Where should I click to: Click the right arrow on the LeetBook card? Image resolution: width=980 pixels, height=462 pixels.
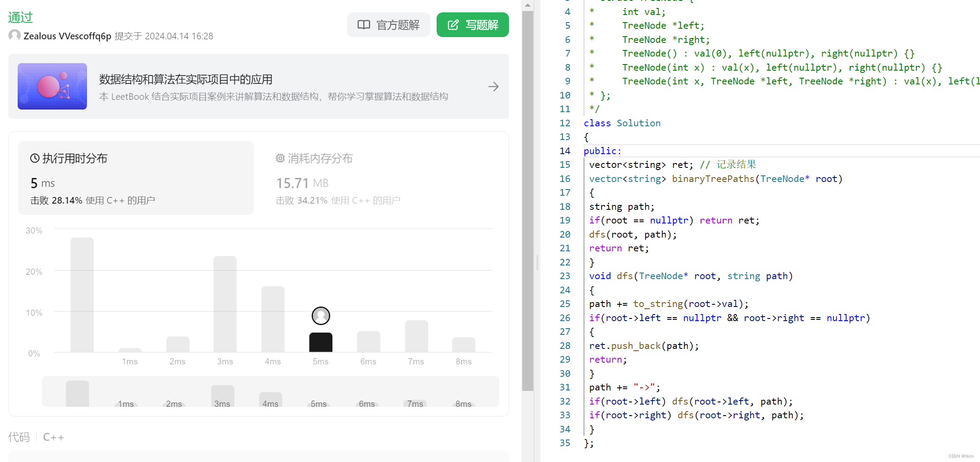click(494, 86)
